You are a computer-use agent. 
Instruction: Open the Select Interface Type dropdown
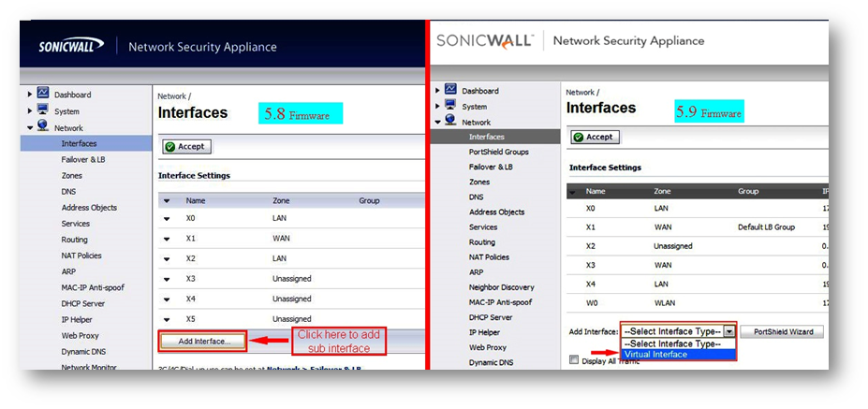(x=679, y=331)
